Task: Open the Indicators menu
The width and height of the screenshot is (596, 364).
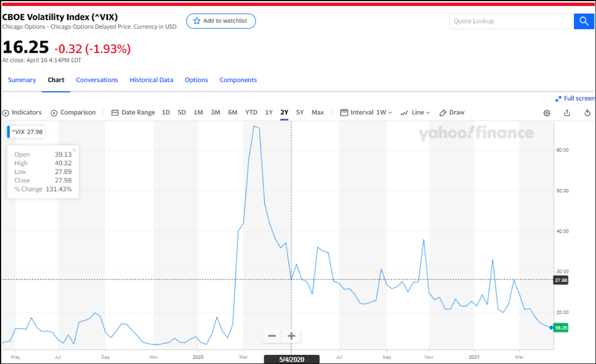Action: click(22, 113)
